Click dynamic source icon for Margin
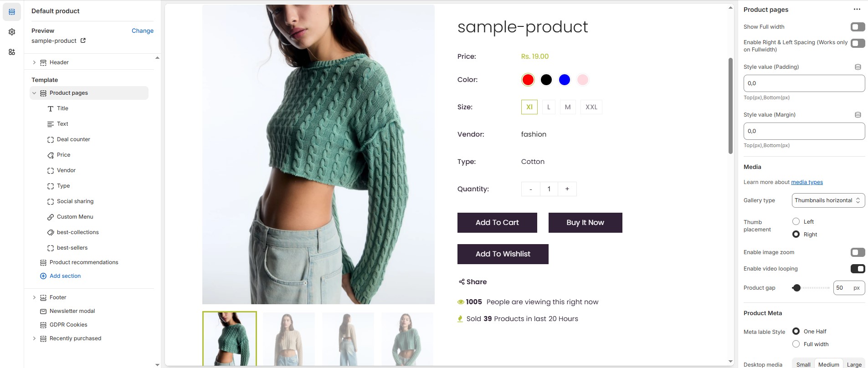868x368 pixels. pos(858,115)
